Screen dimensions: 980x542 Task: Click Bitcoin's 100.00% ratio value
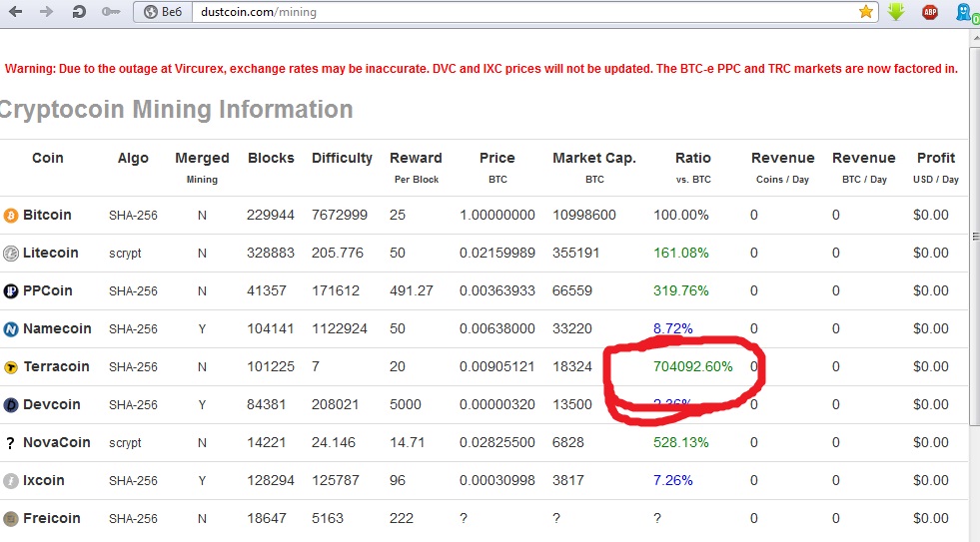coord(680,215)
